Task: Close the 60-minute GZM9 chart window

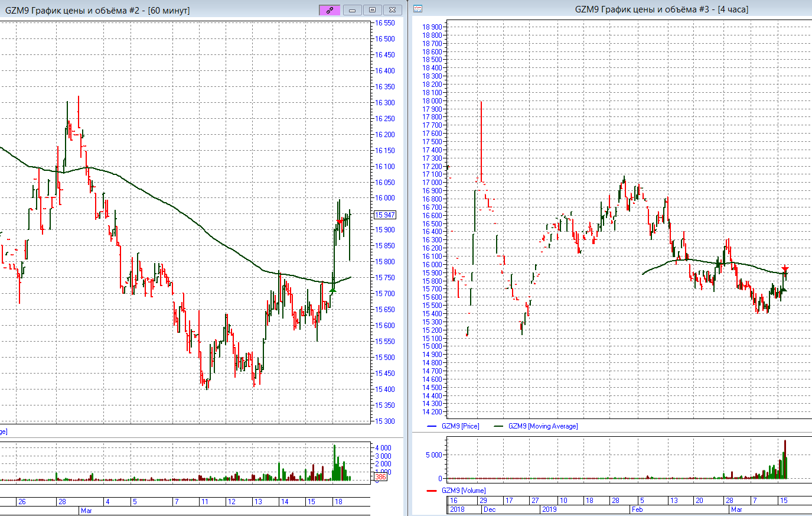Action: pos(392,10)
